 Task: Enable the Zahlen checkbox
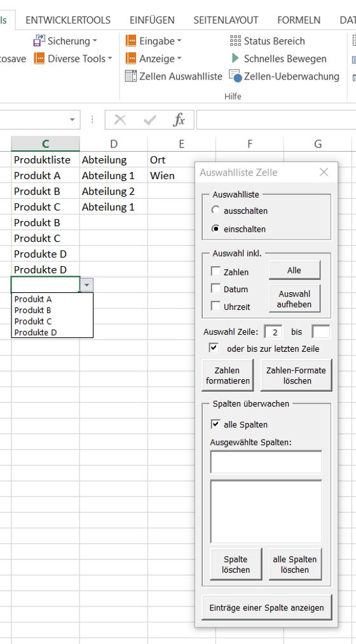pos(216,271)
